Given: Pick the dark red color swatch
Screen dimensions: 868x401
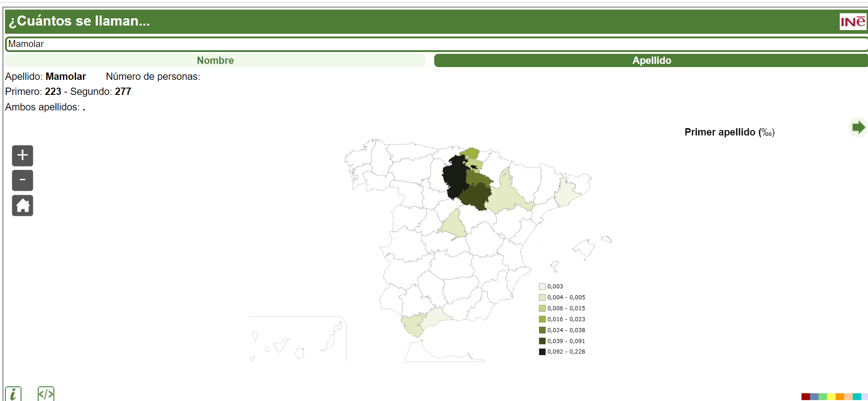Looking at the screenshot, I should 806,397.
